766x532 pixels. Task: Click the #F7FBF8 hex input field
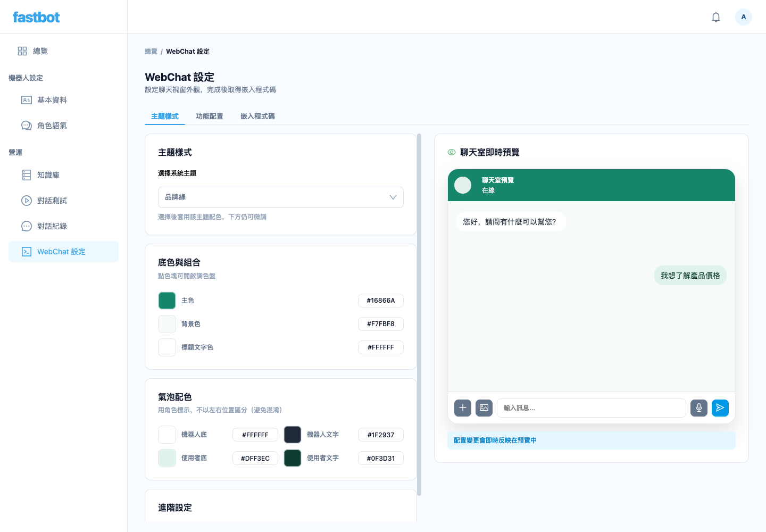coord(381,324)
